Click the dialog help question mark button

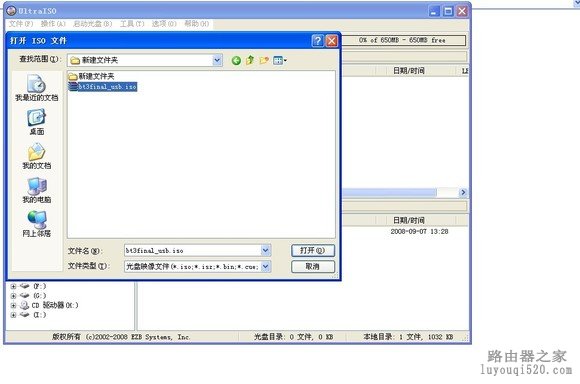coord(317,41)
